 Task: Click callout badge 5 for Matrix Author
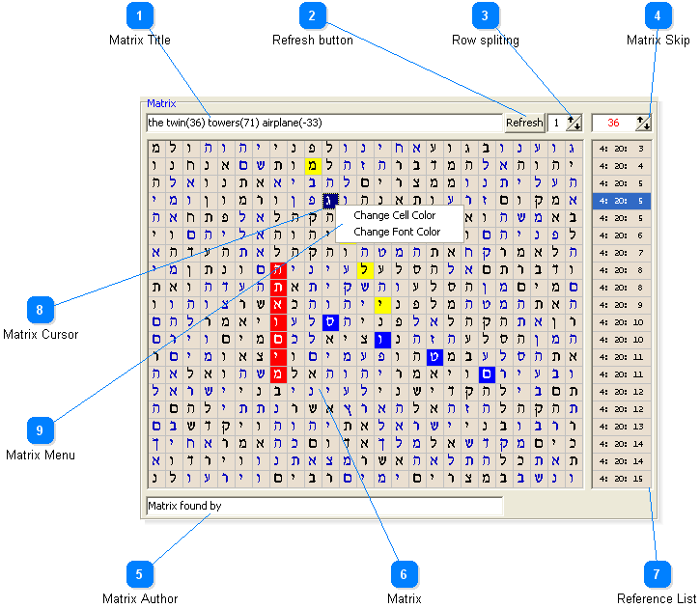pos(139,574)
